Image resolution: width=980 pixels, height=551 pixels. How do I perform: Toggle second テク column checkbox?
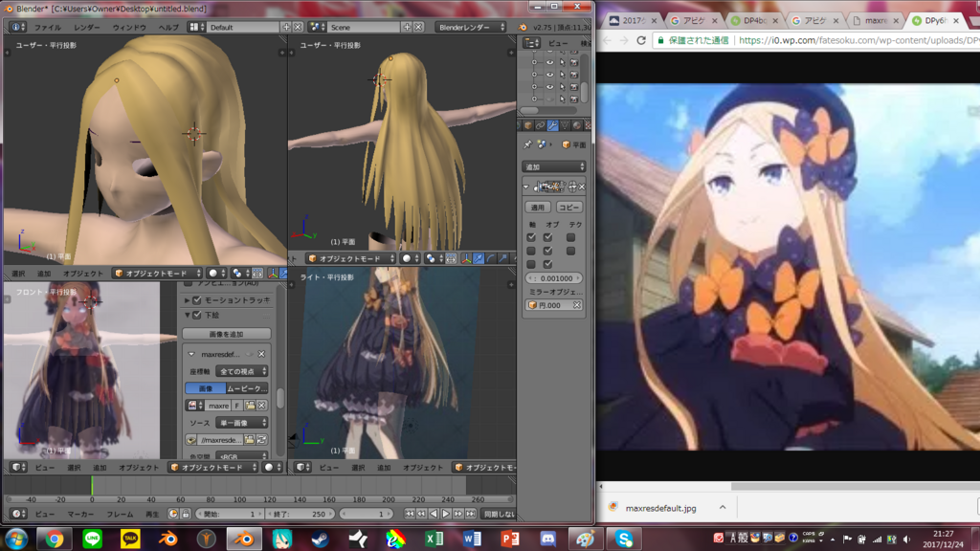(x=570, y=252)
